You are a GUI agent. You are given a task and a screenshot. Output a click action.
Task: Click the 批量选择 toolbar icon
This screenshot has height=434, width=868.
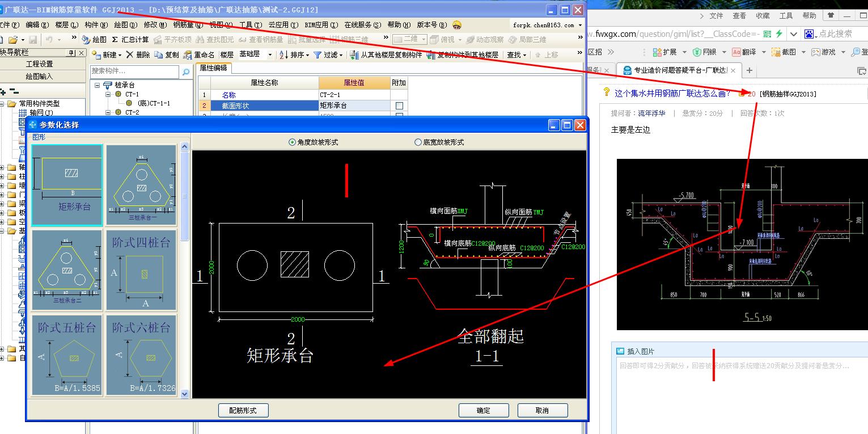(293, 40)
